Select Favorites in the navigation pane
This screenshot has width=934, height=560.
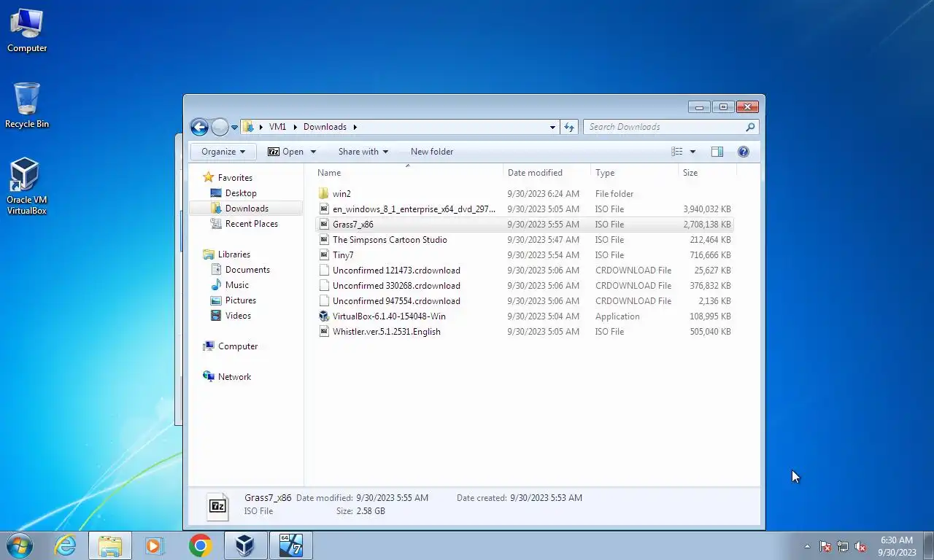tap(235, 178)
